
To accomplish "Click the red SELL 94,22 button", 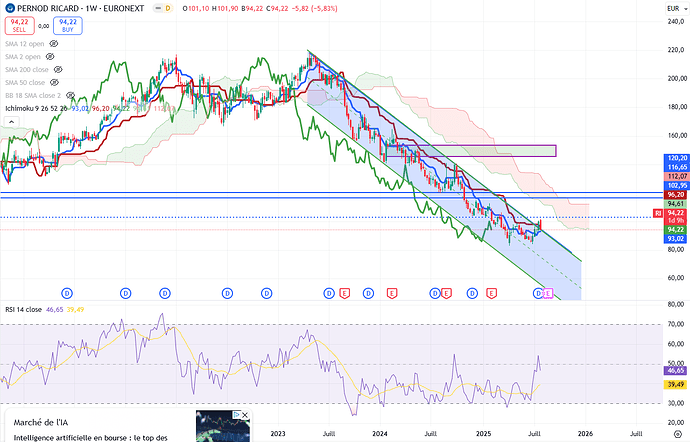I will 19,24.
